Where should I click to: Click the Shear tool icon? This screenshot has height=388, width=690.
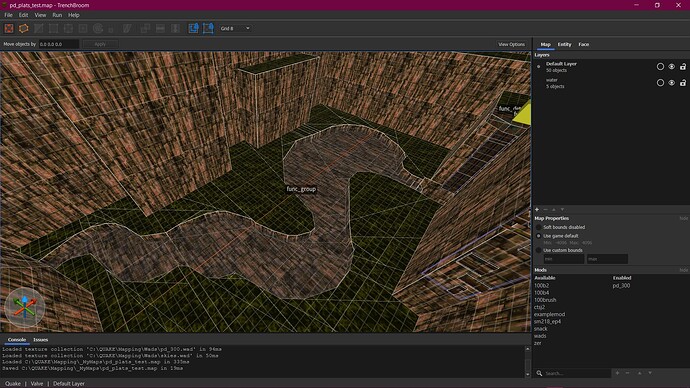pos(127,29)
